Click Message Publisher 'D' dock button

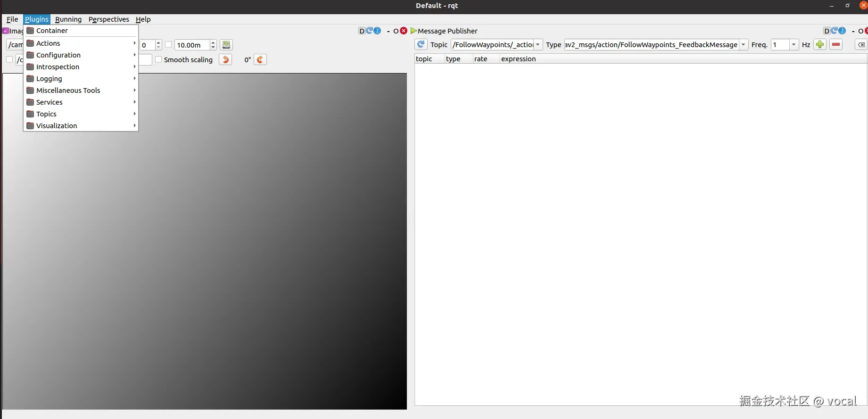[827, 31]
